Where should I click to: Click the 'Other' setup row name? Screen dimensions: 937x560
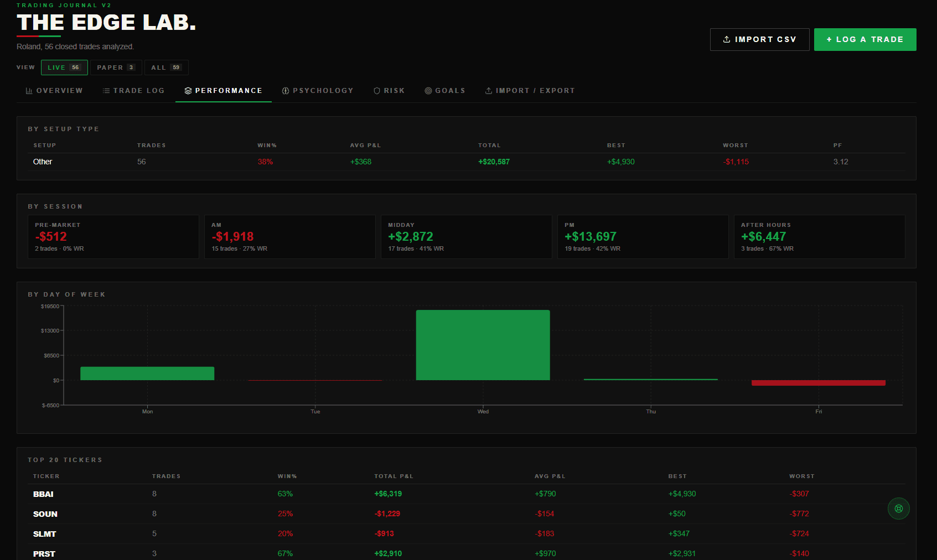coord(43,162)
